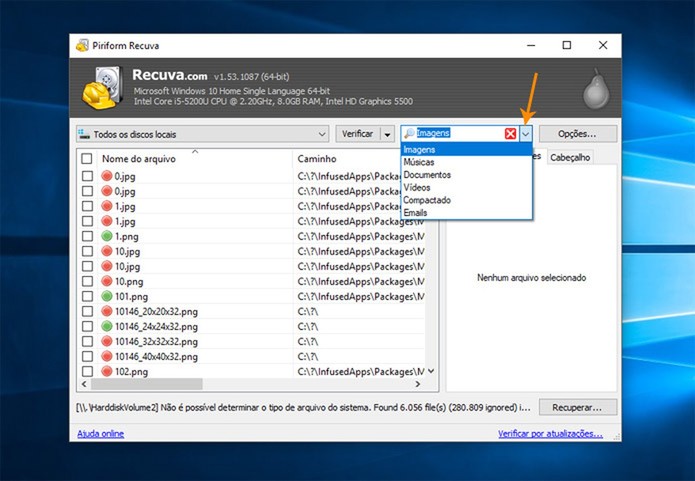The height and width of the screenshot is (481, 695).
Task: Select Músicas in the filter list
Action: 466,162
